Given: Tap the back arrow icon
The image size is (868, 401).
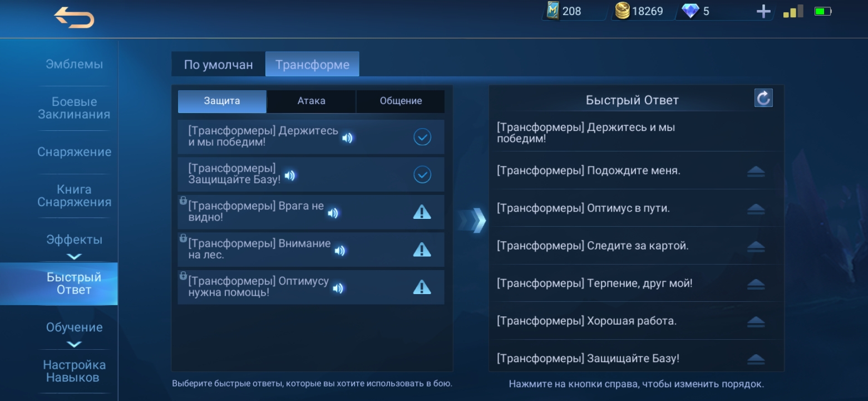Looking at the screenshot, I should (74, 18).
